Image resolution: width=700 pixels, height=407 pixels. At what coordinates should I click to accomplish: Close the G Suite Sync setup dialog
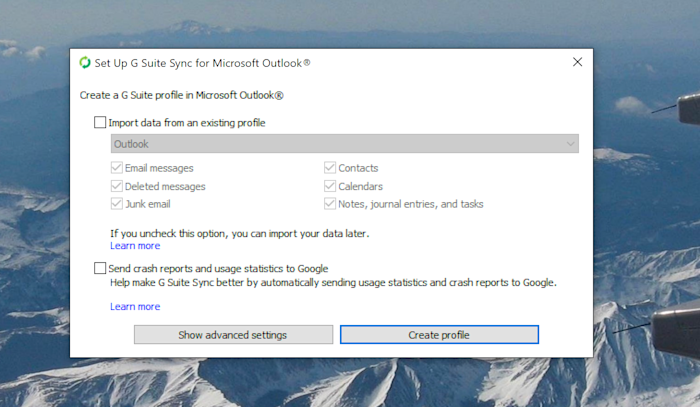(x=577, y=62)
